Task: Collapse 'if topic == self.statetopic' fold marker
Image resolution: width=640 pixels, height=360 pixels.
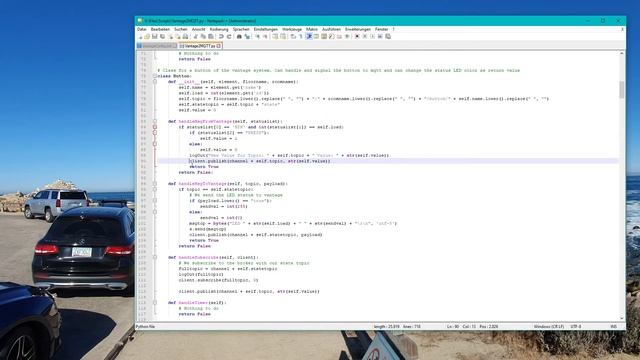Action: click(155, 189)
